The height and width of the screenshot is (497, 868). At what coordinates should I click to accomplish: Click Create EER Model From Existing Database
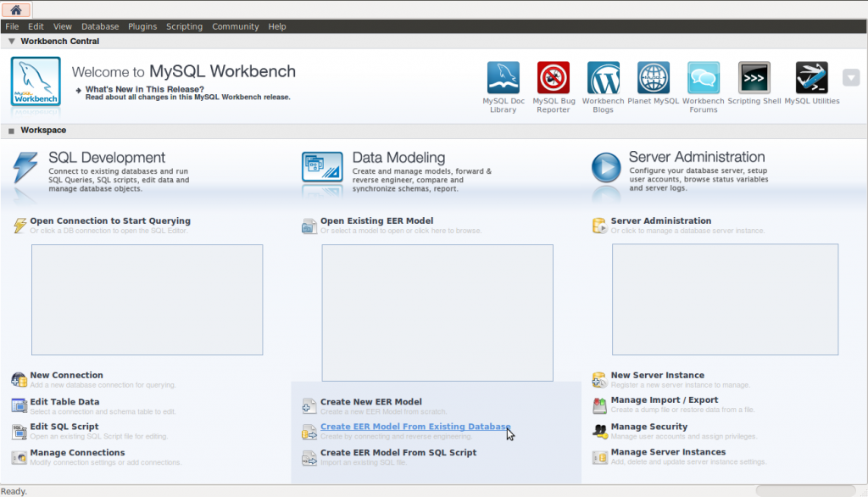(x=415, y=427)
